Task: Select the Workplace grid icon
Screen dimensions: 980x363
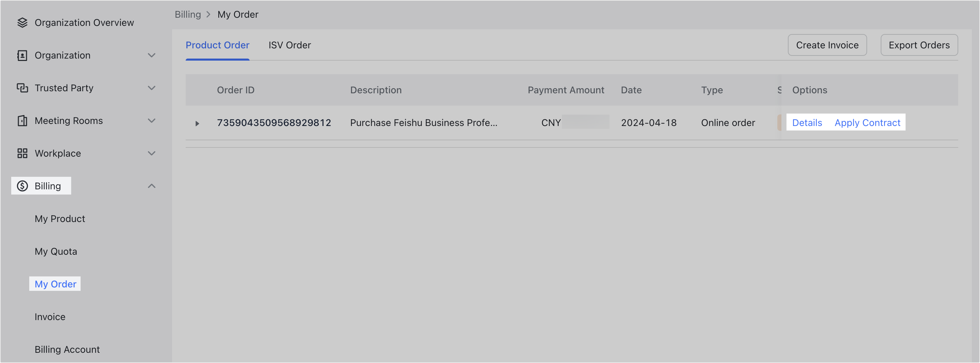Action: [22, 153]
